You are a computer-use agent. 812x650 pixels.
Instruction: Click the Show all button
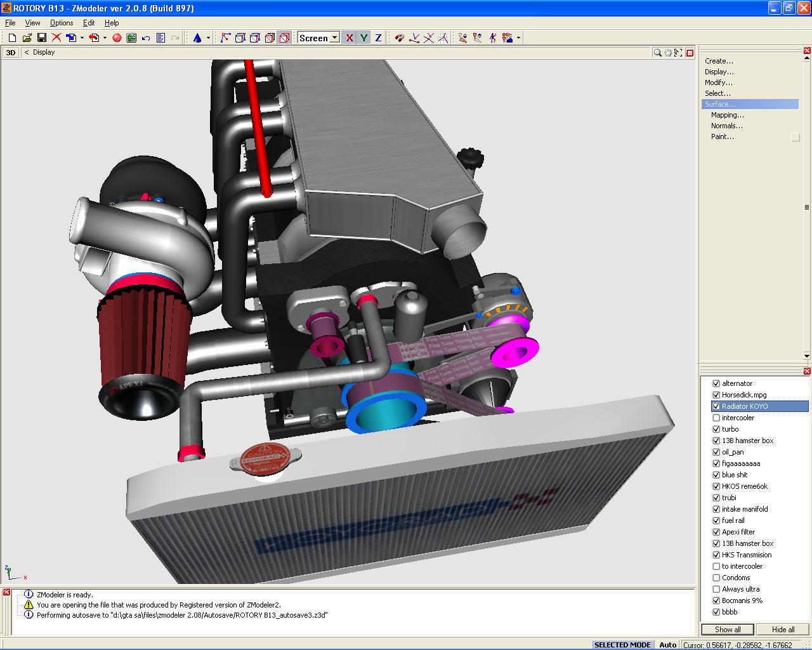[x=728, y=630]
